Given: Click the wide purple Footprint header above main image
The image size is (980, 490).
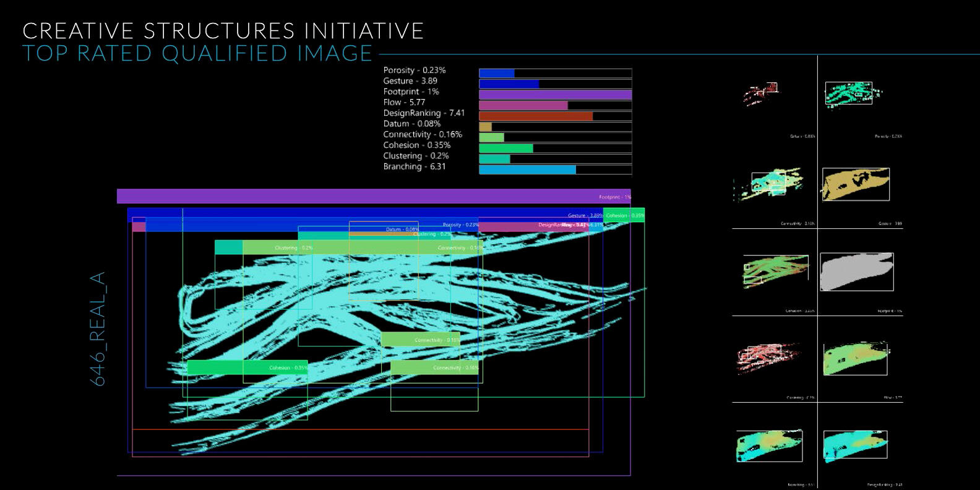Looking at the screenshot, I should click(x=373, y=196).
